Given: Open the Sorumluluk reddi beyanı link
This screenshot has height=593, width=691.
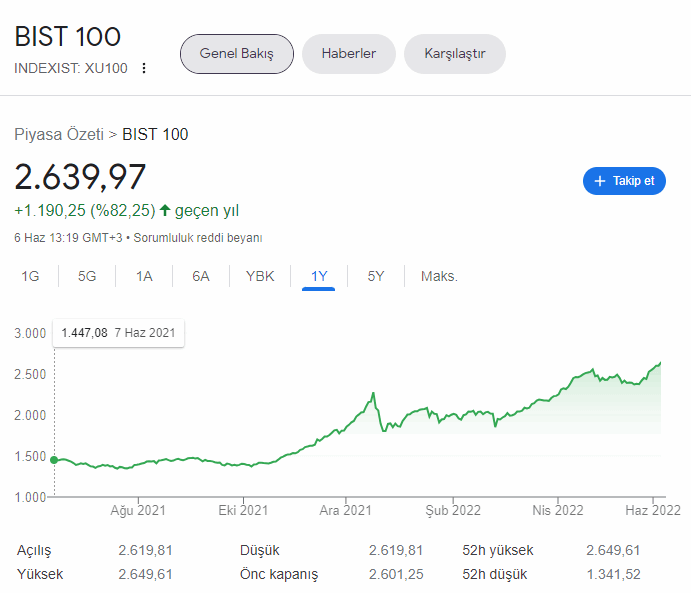Looking at the screenshot, I should [x=198, y=238].
